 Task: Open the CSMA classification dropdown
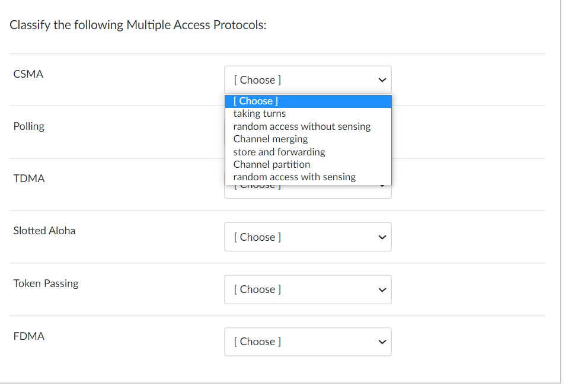[x=308, y=79]
